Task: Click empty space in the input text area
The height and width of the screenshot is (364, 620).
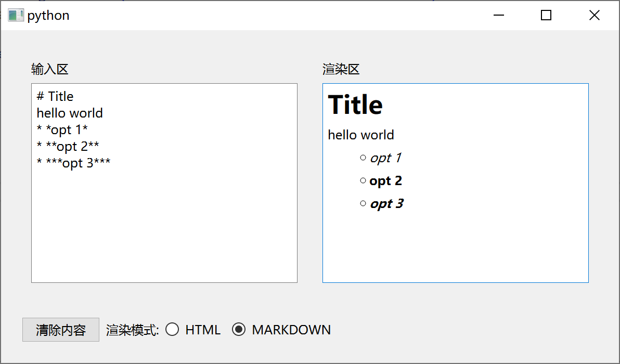Action: tap(164, 229)
